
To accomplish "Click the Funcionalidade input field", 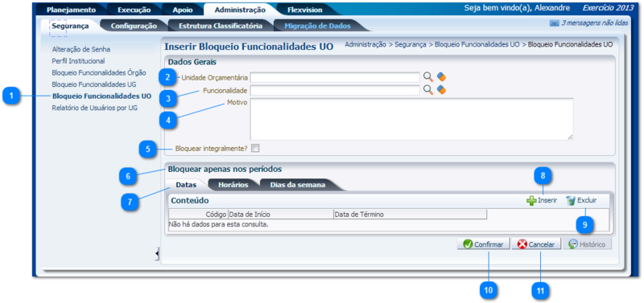I will click(335, 90).
